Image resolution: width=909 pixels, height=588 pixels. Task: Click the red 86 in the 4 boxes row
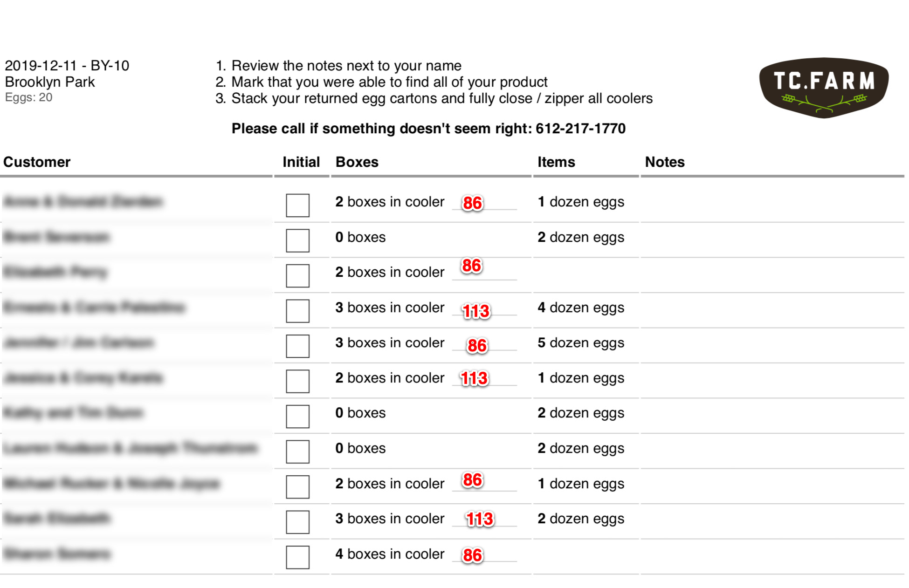click(x=472, y=555)
